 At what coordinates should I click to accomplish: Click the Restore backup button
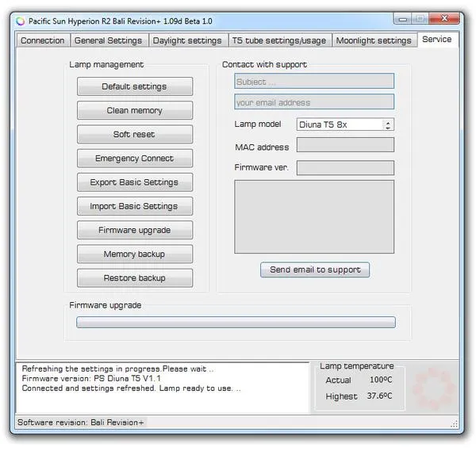click(x=135, y=278)
